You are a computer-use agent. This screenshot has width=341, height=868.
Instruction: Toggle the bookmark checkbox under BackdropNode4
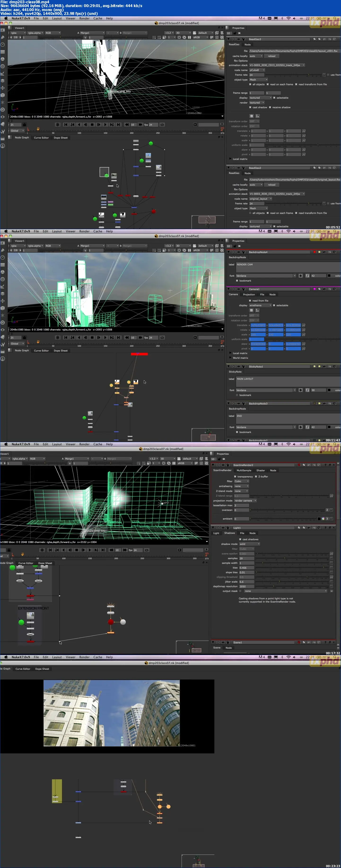[x=237, y=281]
